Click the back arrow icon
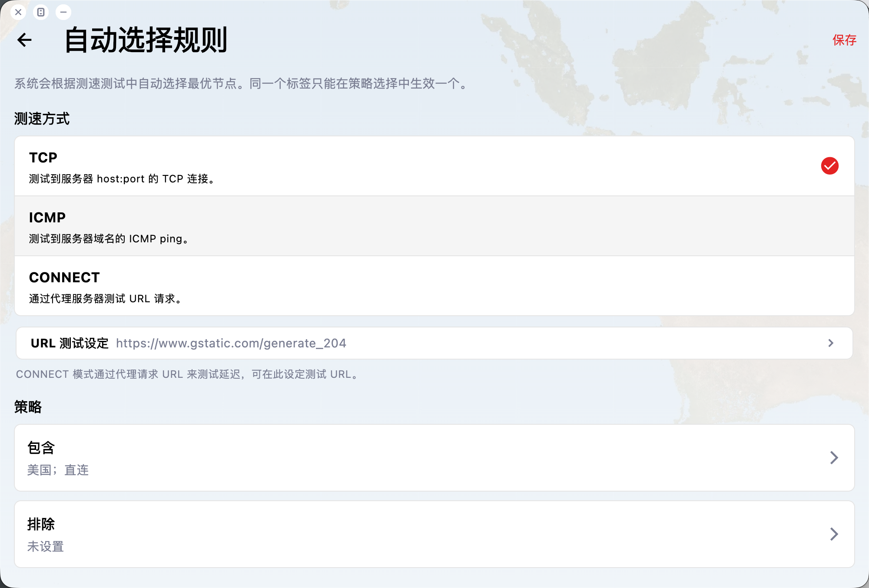 tap(25, 40)
